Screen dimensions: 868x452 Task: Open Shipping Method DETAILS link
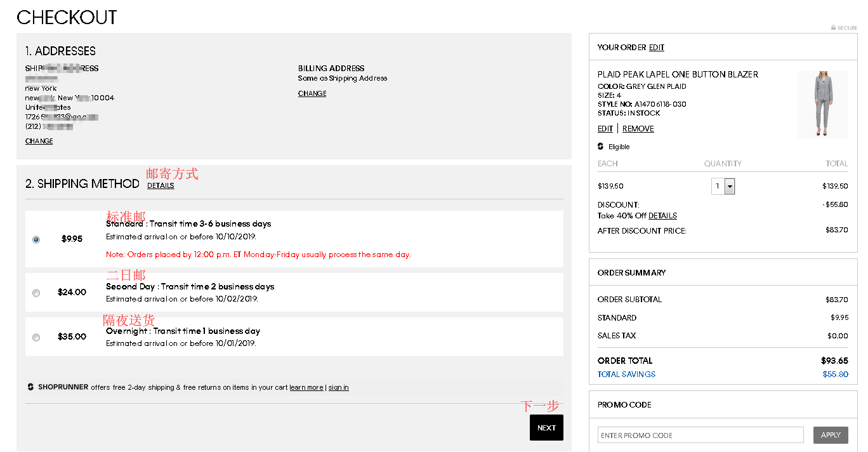pyautogui.click(x=161, y=185)
